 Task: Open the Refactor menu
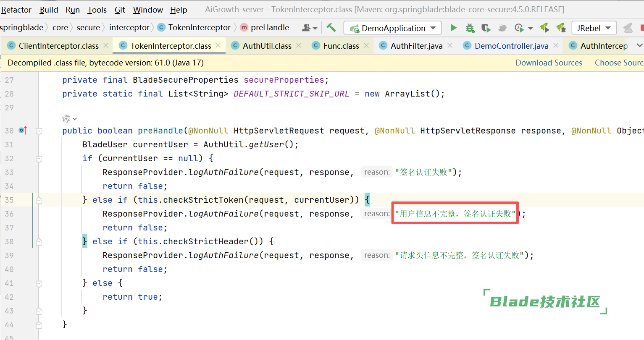pos(16,10)
